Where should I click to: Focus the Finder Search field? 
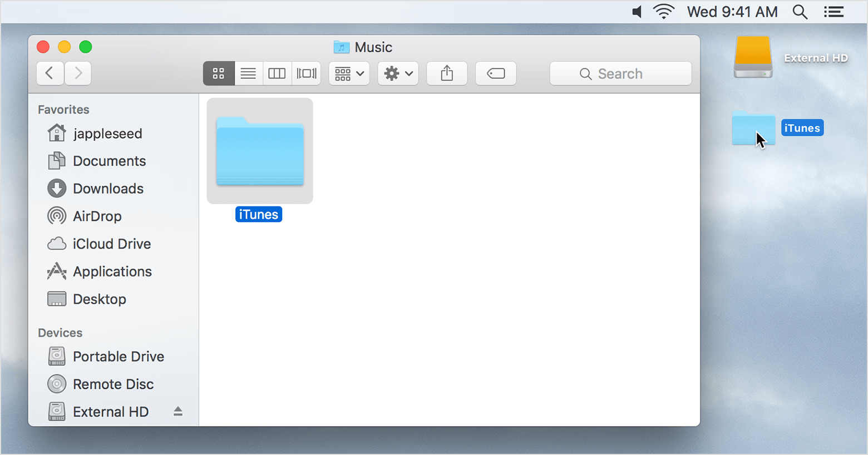[x=621, y=73]
